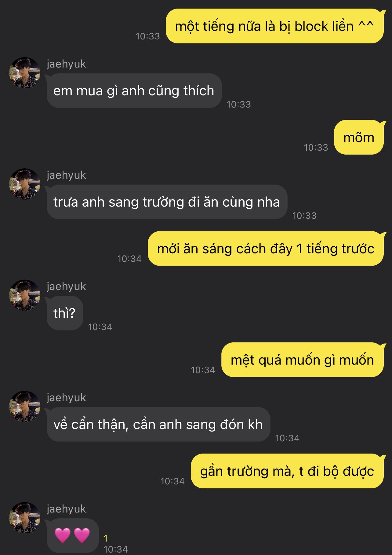Screen dimensions: 392x555
Task: Tap jaehyuk's avatar beside "em mua gì anh cũng thích"
Action: pyautogui.click(x=25, y=73)
